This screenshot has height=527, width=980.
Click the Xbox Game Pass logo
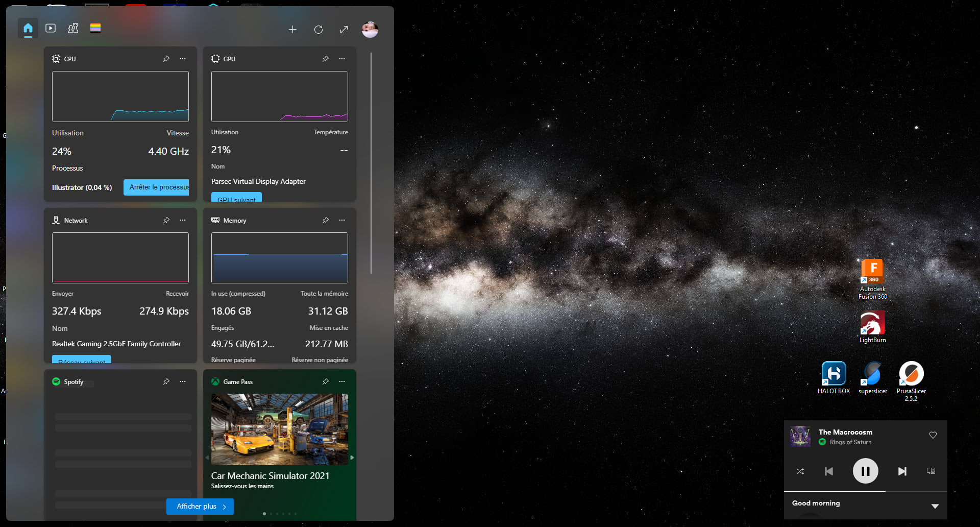[215, 381]
